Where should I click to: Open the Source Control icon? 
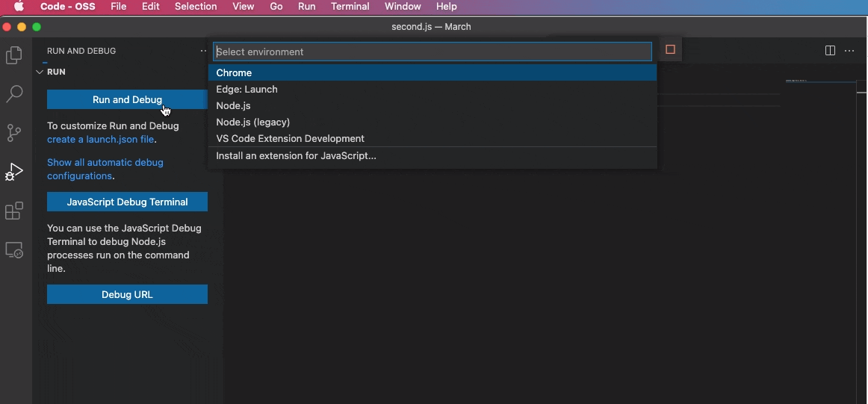(x=14, y=133)
